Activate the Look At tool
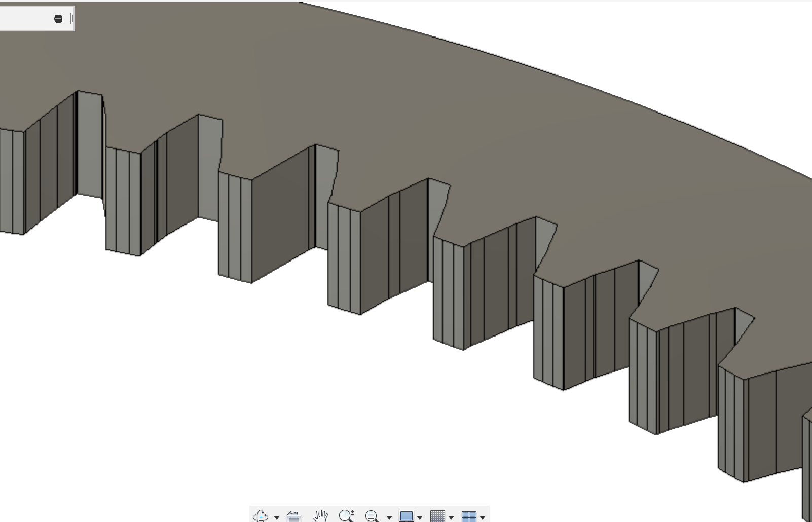Viewport: 812px width, 522px height. click(293, 516)
